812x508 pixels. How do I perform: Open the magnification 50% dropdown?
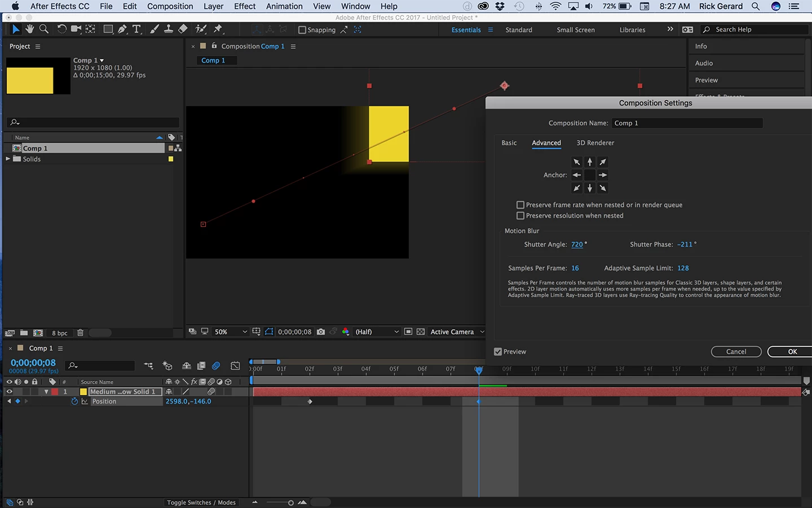pos(231,332)
